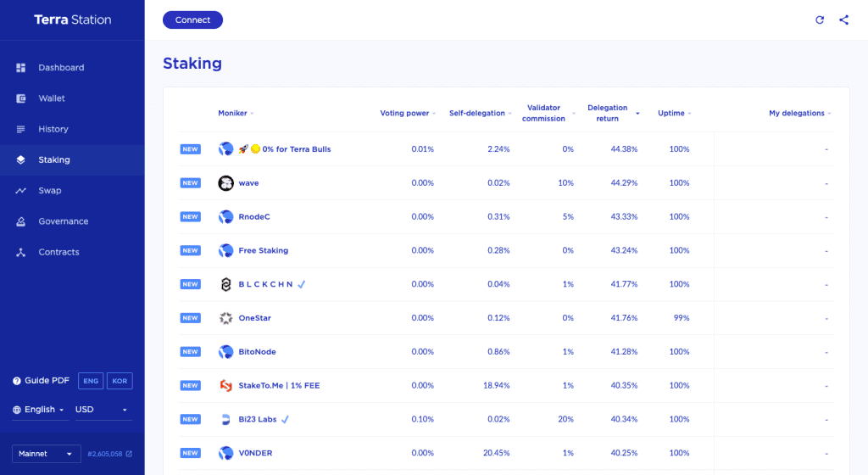Open the Wallet page
Screen dimensions: 868x475
click(x=72, y=98)
